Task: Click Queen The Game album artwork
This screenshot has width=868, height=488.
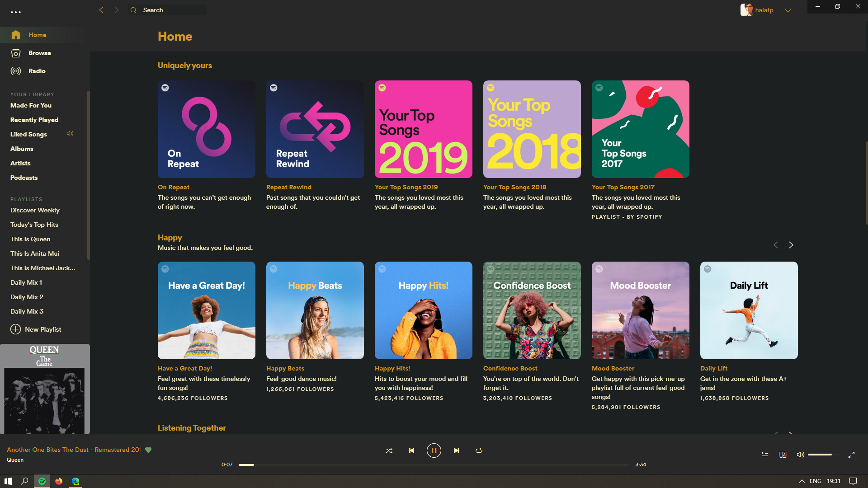Action: tap(45, 389)
